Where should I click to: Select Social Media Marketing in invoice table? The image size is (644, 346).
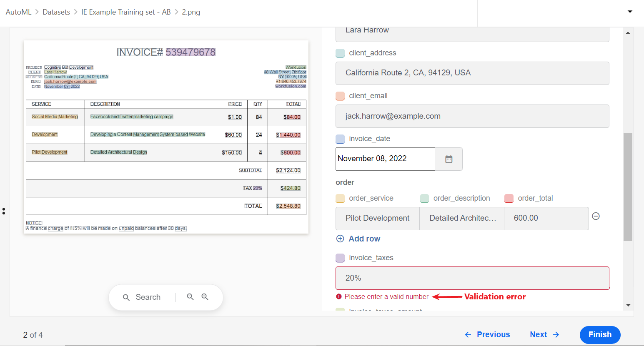tap(55, 117)
